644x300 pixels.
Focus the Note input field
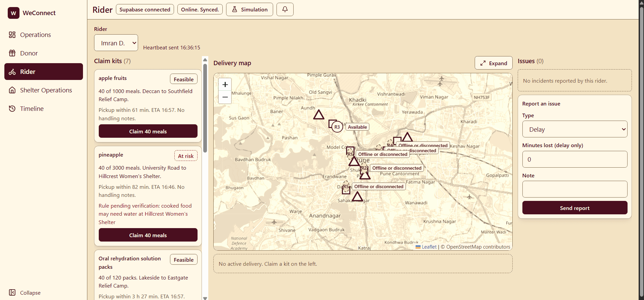(x=575, y=189)
